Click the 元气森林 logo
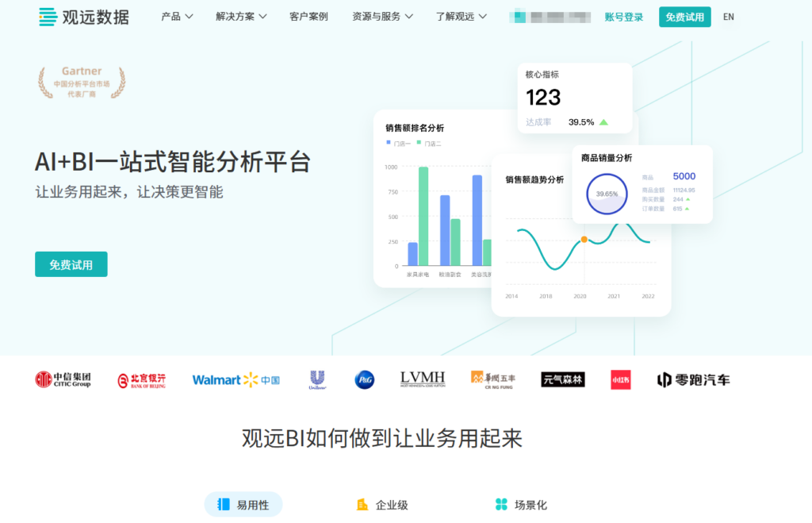This screenshot has width=812, height=523. [562, 379]
